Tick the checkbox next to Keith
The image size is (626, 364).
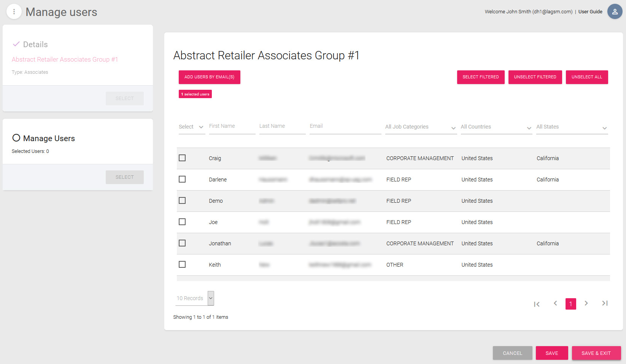pyautogui.click(x=182, y=264)
